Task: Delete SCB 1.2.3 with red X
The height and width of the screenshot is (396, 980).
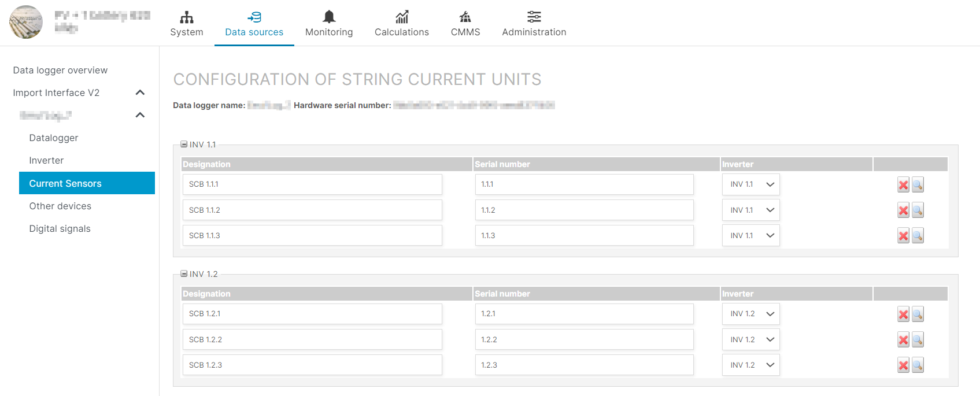Action: 903,365
